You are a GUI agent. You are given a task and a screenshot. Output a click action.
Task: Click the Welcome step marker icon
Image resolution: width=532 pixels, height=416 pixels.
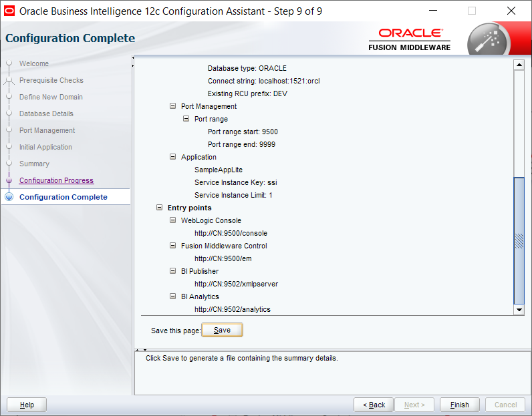pos(9,63)
